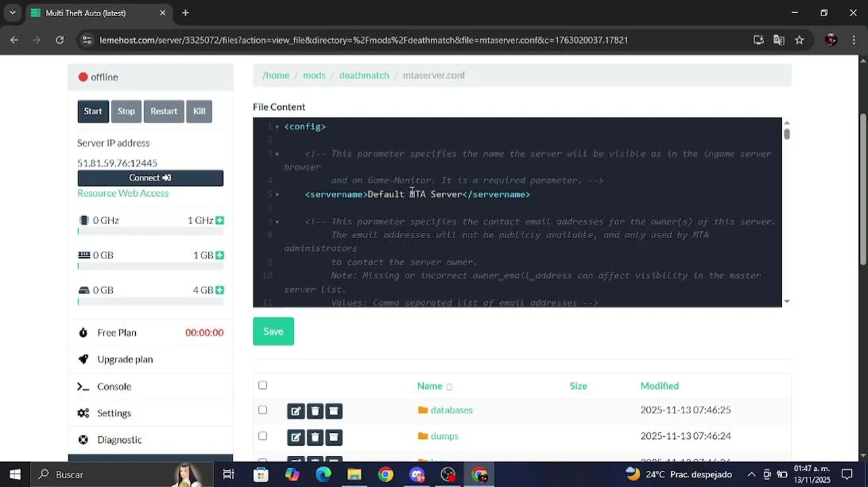
Task: Click the trash icon for databases folder
Action: tap(315, 411)
